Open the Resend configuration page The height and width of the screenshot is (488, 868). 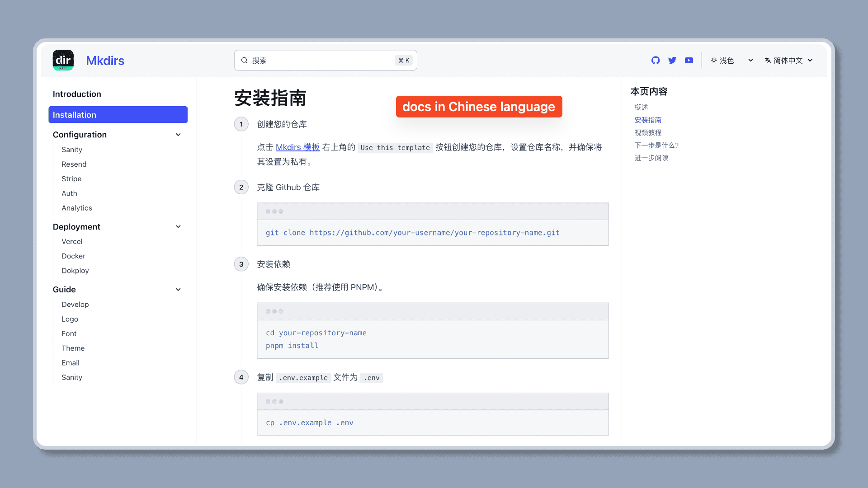74,164
